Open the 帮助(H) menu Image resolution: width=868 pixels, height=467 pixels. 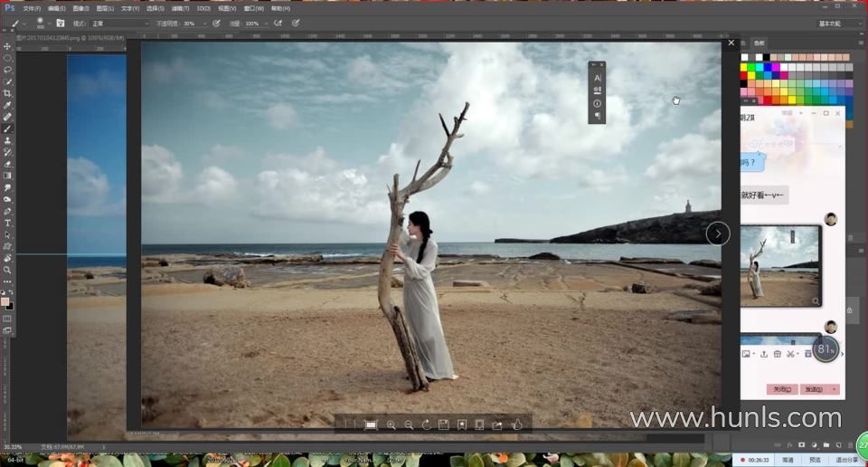coord(280,8)
